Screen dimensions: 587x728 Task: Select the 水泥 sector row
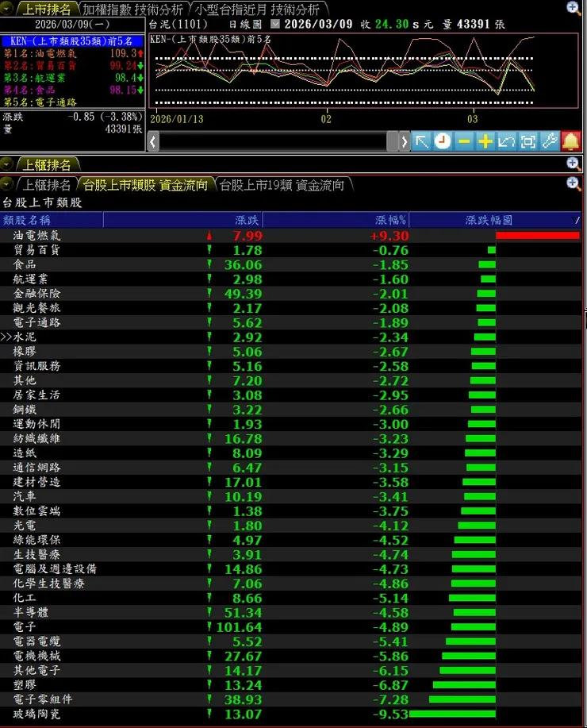coord(290,337)
